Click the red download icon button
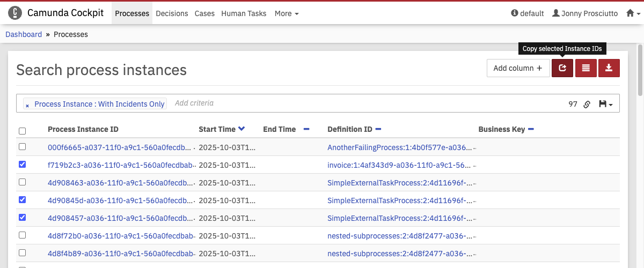The height and width of the screenshot is (268, 644). point(609,68)
